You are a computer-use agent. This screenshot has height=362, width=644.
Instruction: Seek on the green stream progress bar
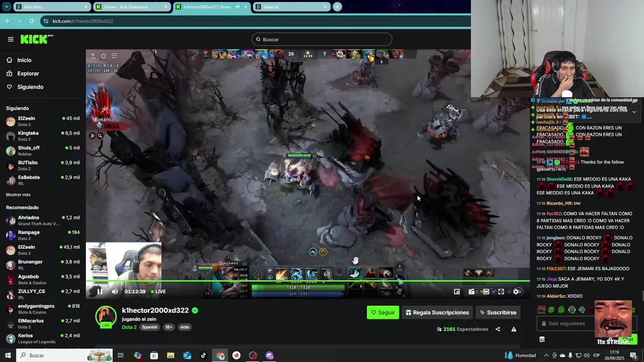307,281
